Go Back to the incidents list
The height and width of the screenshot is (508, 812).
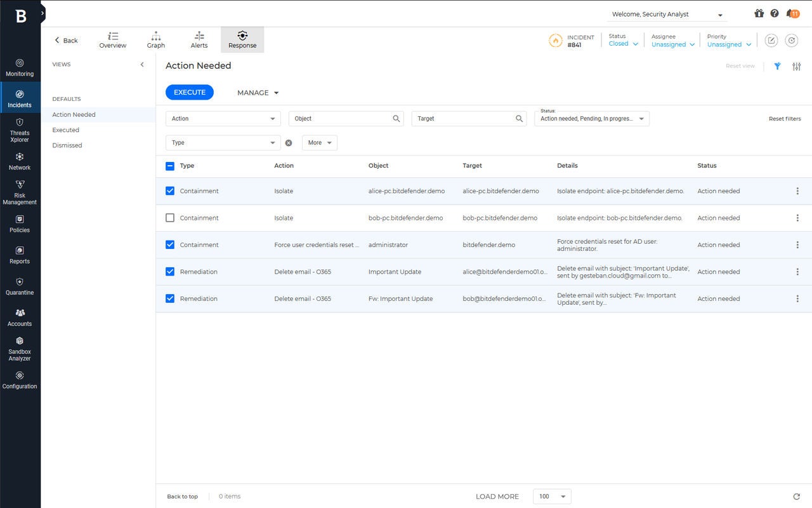66,40
